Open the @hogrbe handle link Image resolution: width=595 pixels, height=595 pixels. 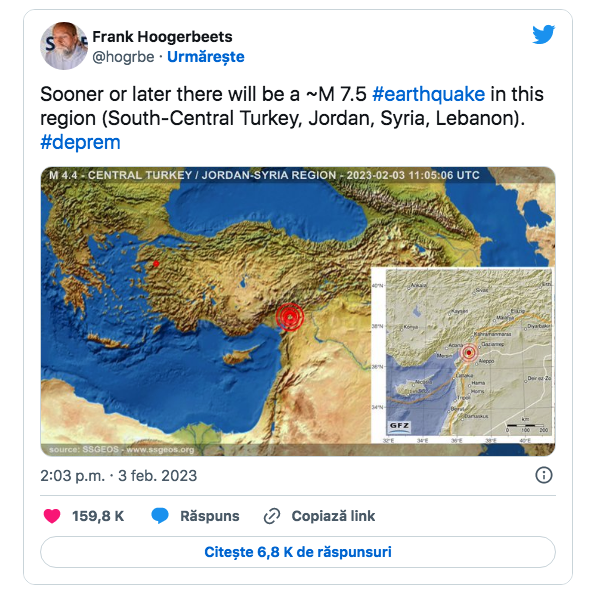coord(123,57)
